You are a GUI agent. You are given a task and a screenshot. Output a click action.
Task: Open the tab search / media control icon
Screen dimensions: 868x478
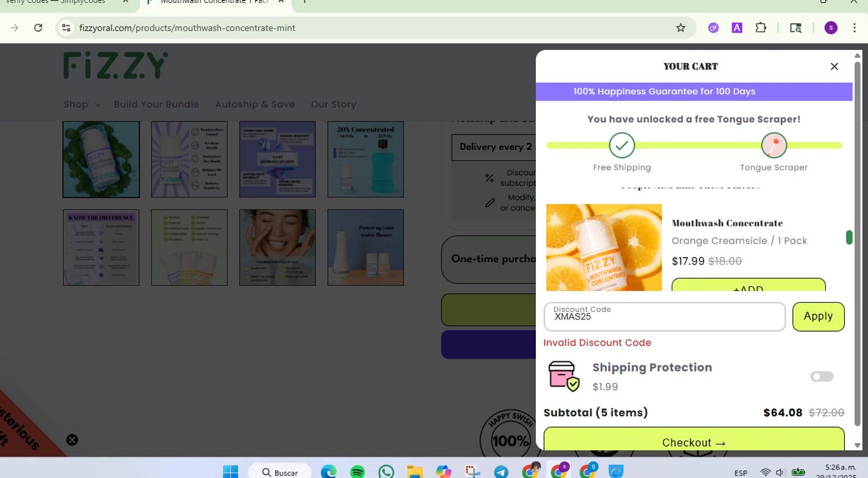point(796,28)
